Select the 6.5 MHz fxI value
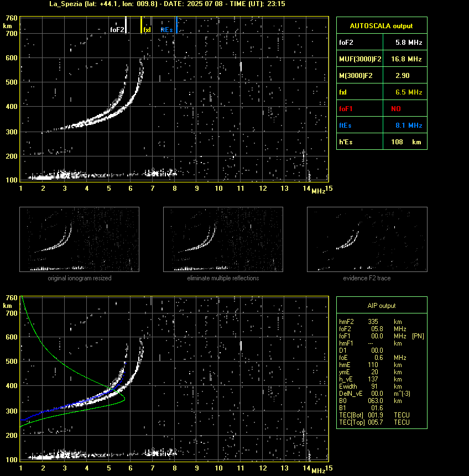 tap(409, 92)
